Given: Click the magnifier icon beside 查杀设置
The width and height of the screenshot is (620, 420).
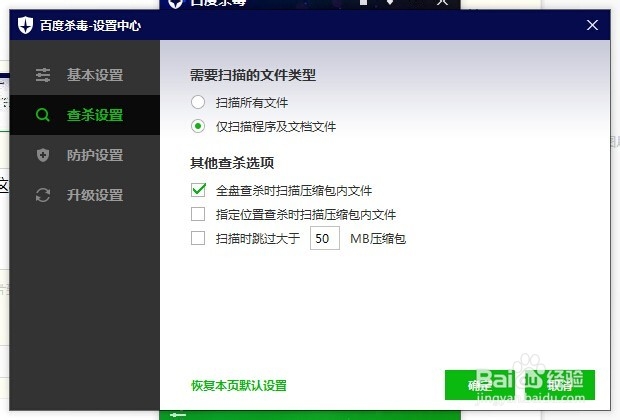Looking at the screenshot, I should [43, 115].
